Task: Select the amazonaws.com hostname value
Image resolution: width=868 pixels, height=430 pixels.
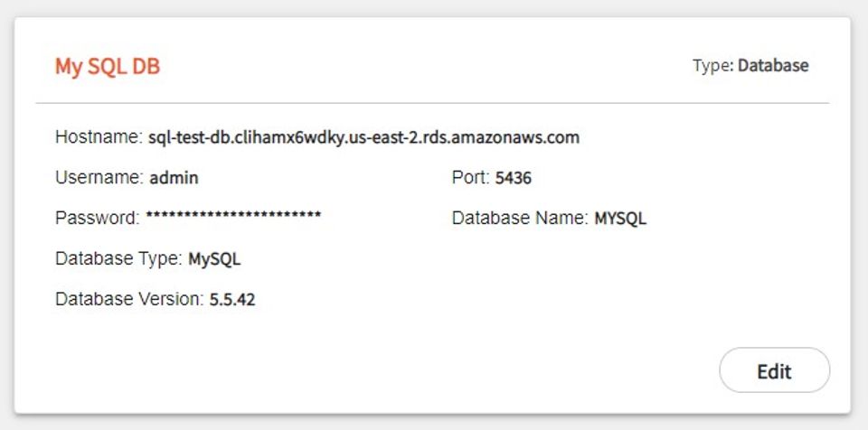Action: pos(363,137)
